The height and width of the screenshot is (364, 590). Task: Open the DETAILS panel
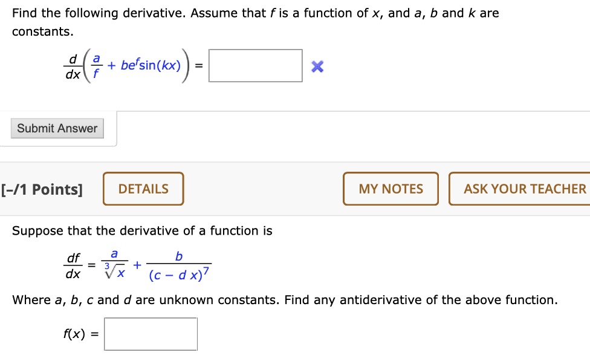click(x=143, y=189)
